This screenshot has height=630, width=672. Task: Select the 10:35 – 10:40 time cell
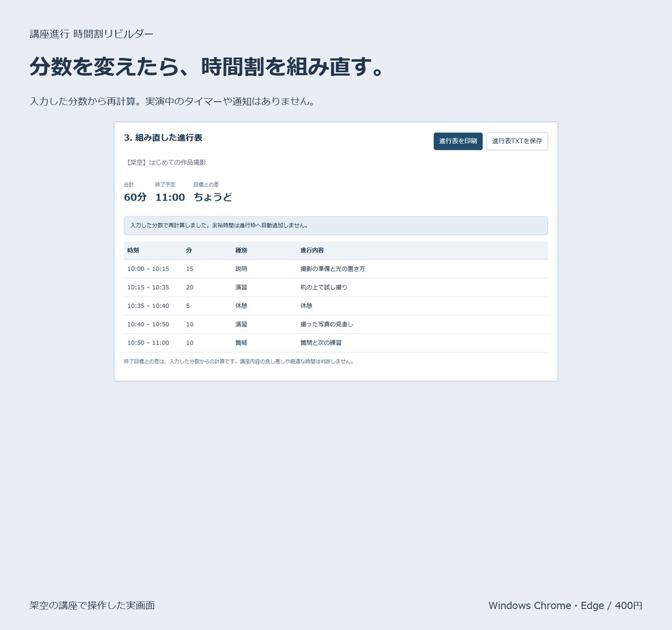[x=148, y=306]
